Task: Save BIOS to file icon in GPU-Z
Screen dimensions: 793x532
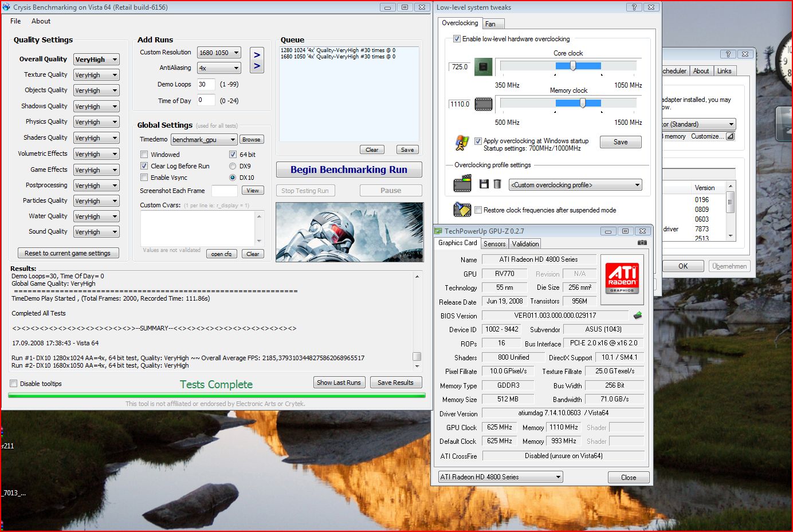Action: coord(638,316)
